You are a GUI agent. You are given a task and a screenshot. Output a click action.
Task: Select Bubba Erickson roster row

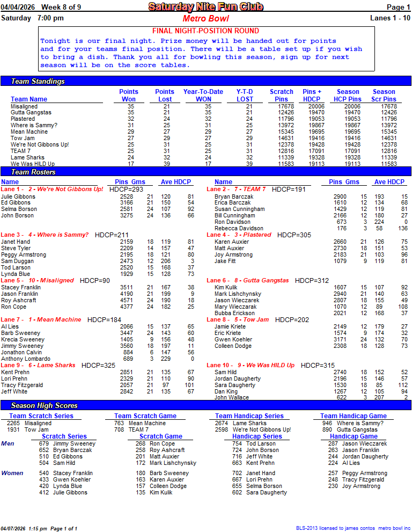pyautogui.click(x=311, y=313)
